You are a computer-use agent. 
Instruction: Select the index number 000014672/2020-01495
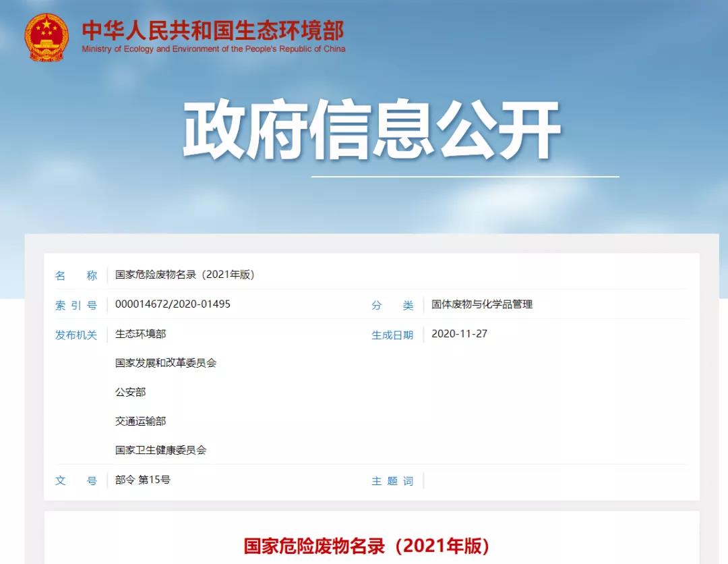point(173,304)
